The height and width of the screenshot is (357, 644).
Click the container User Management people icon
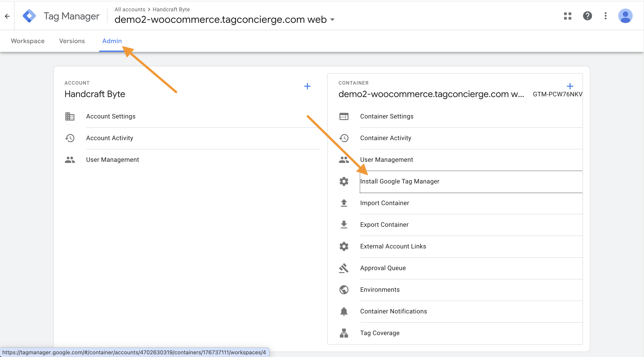(344, 160)
